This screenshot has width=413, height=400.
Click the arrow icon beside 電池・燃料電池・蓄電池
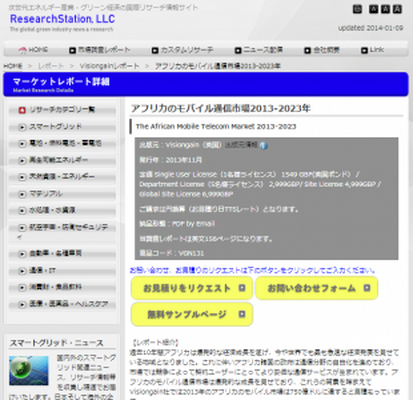[22, 144]
